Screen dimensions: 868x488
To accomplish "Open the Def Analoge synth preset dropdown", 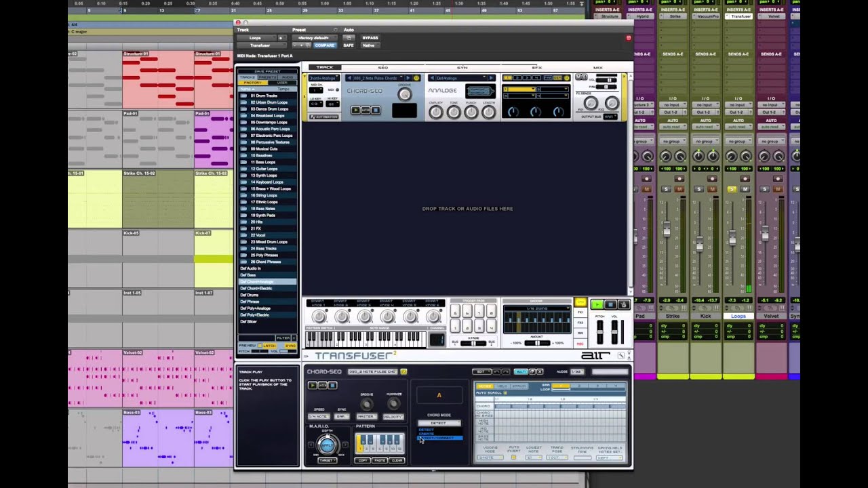I will (457, 78).
